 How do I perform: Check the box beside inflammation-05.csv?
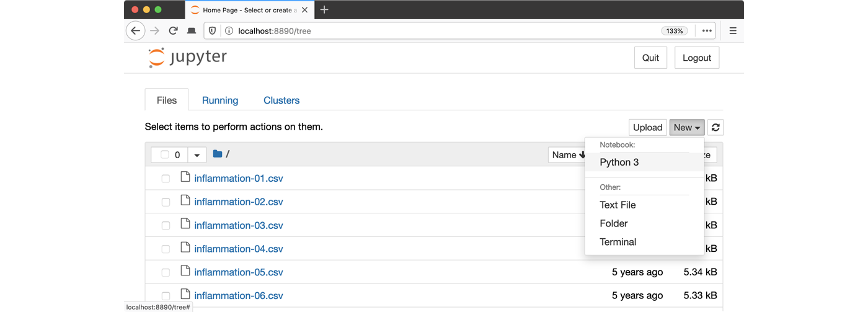click(166, 272)
